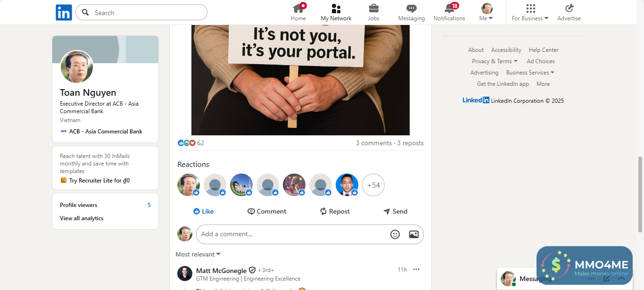
Task: Open the Notifications bell with 18 badge
Action: pyautogui.click(x=449, y=8)
